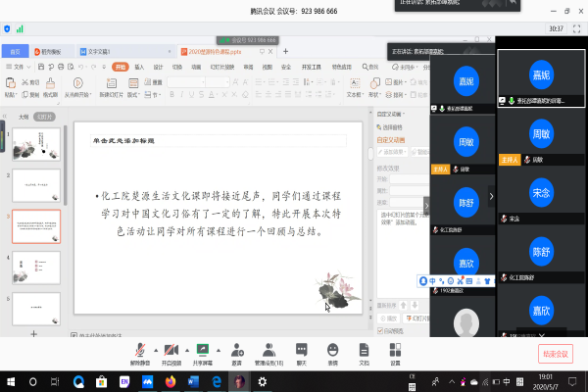Open the 聊天 chat icon

tap(301, 349)
